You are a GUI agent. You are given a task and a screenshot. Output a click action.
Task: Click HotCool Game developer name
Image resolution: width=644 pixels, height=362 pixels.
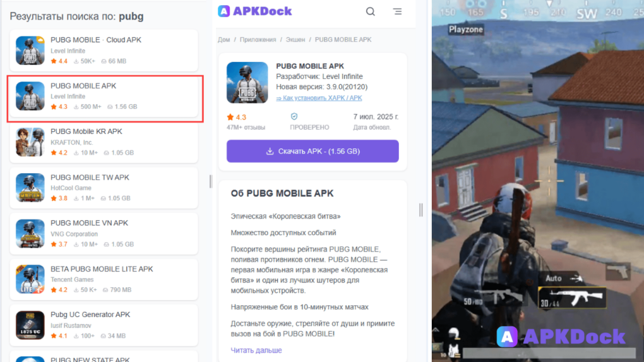pyautogui.click(x=71, y=188)
